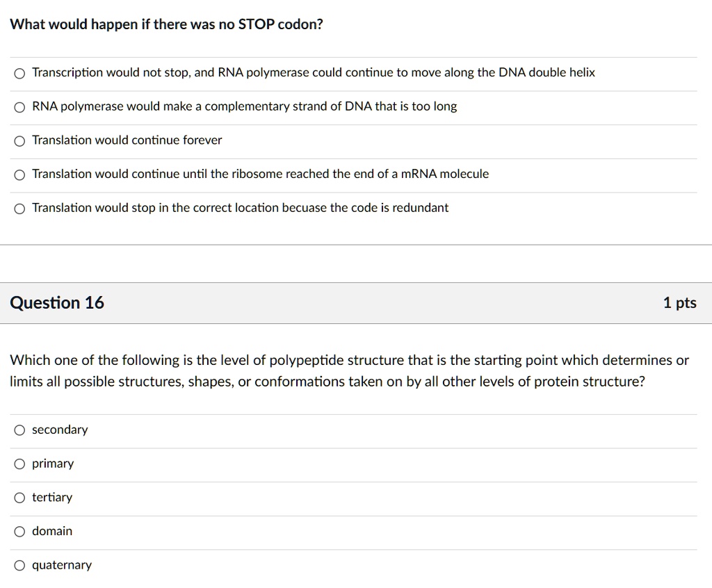Click the radio circle beside "quaternary"
Image resolution: width=712 pixels, height=588 pixels.
pyautogui.click(x=19, y=565)
